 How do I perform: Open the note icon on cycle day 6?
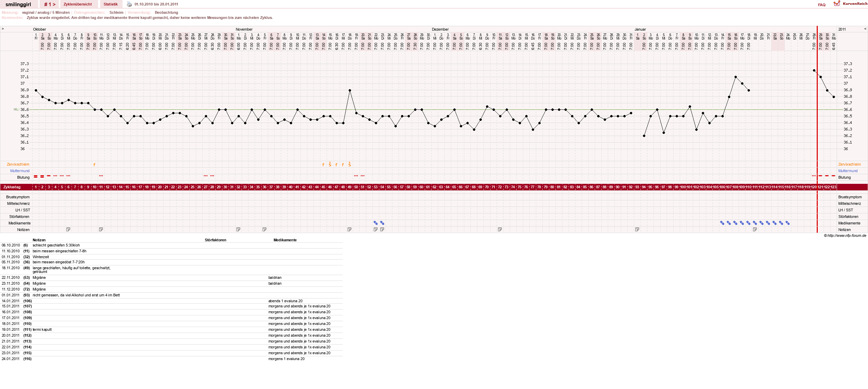pyautogui.click(x=68, y=230)
